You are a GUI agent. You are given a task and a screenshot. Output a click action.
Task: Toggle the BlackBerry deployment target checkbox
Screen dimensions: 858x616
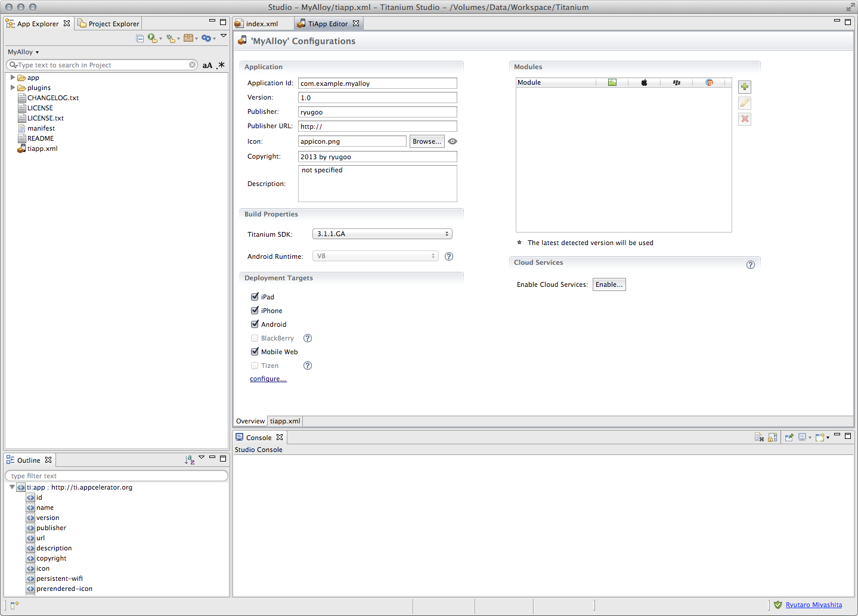click(255, 338)
